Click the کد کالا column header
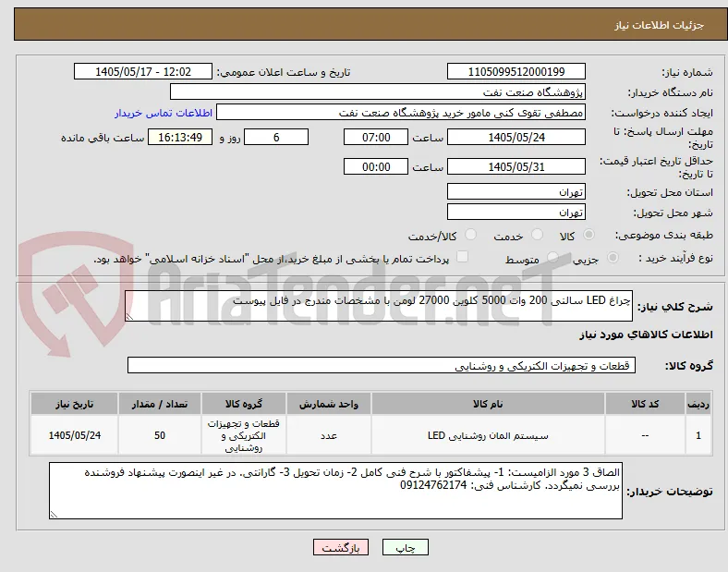728x572 pixels. (645, 404)
